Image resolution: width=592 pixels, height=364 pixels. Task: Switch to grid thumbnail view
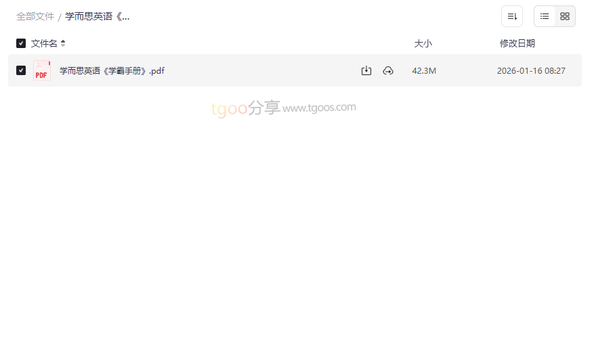pyautogui.click(x=565, y=16)
